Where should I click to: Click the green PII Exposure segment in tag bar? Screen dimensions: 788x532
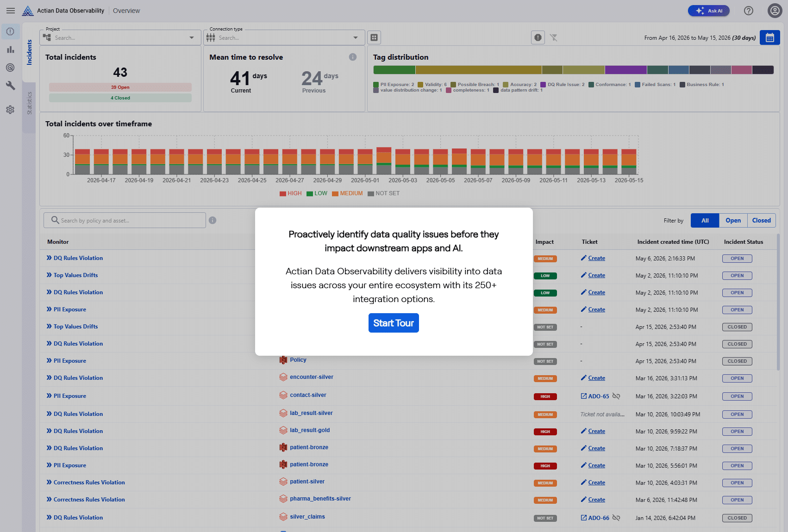click(x=394, y=70)
